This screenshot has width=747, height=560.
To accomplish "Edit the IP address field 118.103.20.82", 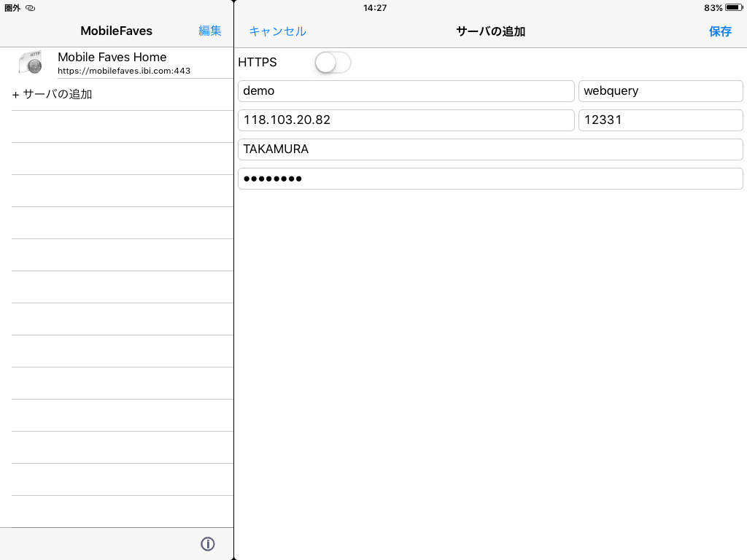I will (x=406, y=120).
